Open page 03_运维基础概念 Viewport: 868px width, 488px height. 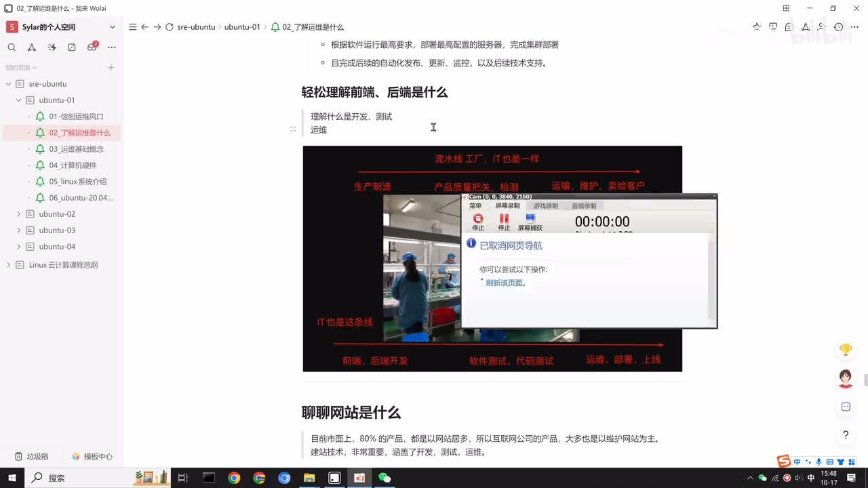tap(76, 149)
